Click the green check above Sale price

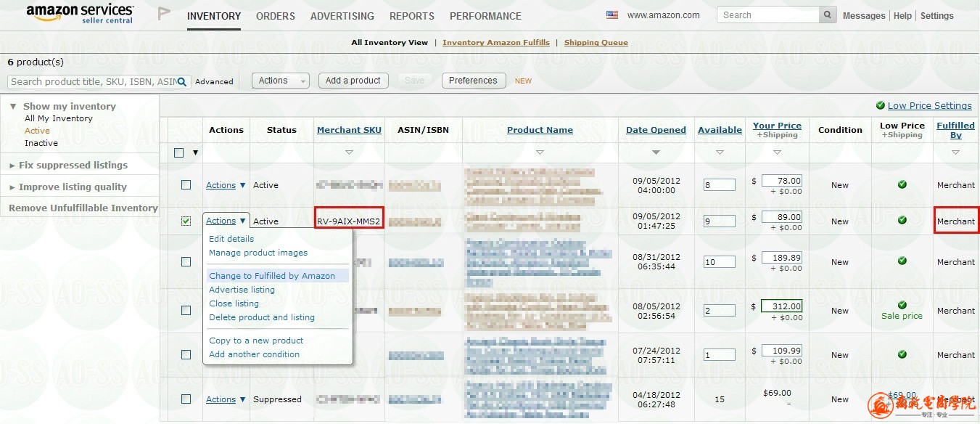tap(902, 305)
